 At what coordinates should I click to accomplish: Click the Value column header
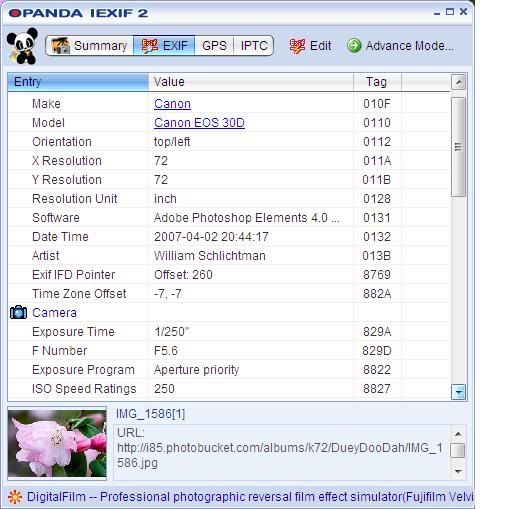click(x=251, y=82)
